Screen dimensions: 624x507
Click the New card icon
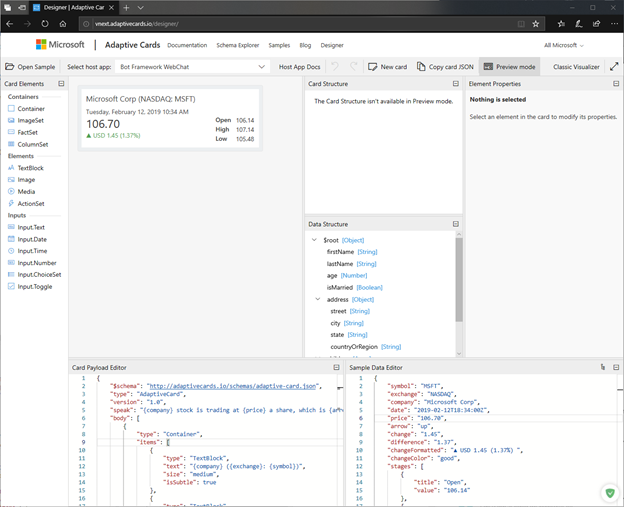(372, 66)
